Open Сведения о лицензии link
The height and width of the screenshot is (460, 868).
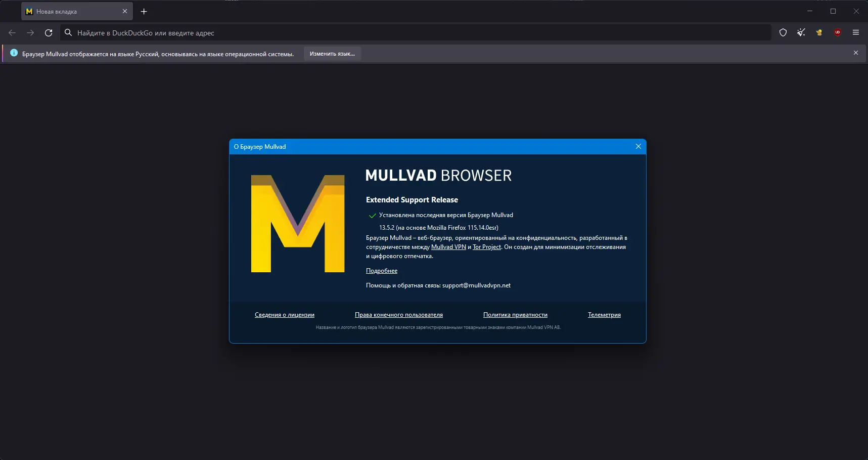click(x=285, y=315)
